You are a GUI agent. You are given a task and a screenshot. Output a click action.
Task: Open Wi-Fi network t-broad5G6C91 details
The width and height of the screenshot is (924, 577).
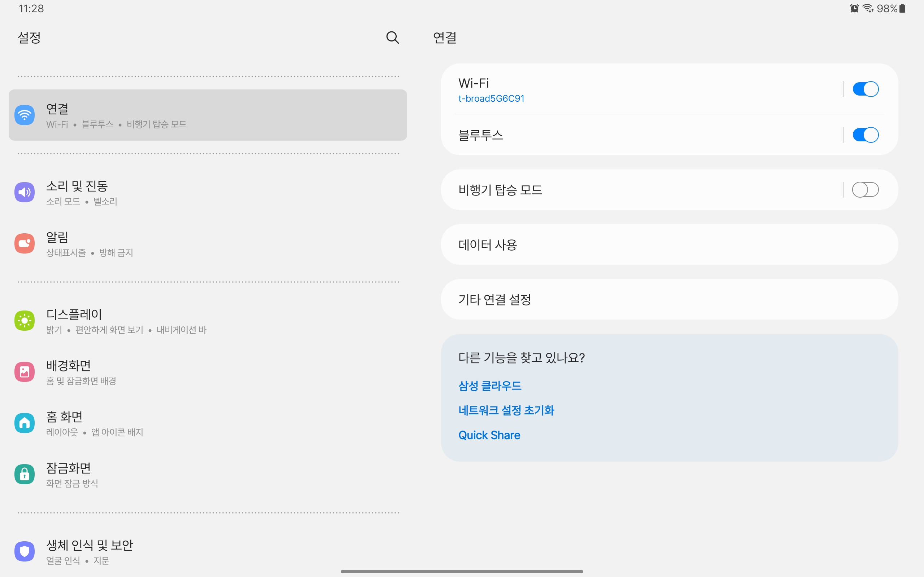[491, 98]
